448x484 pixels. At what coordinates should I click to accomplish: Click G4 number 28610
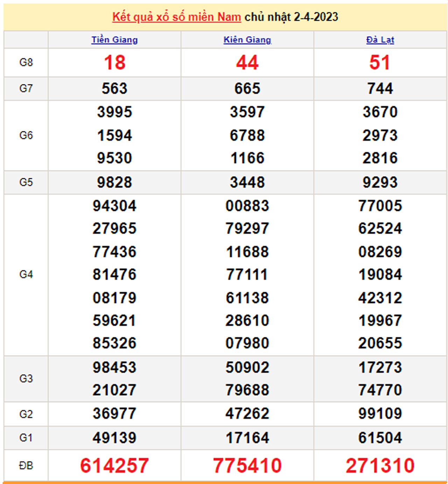(247, 320)
